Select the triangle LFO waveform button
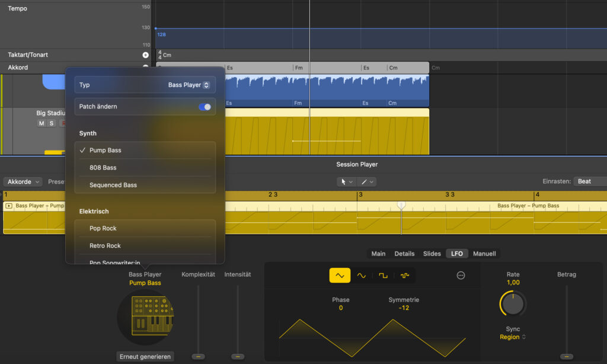The width and height of the screenshot is (607, 364). point(340,276)
